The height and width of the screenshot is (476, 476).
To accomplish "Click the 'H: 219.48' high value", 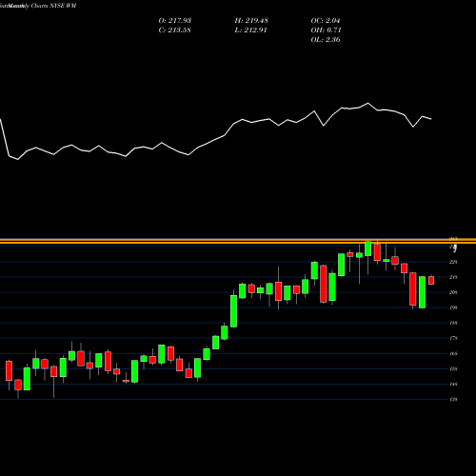I will coord(251,21).
